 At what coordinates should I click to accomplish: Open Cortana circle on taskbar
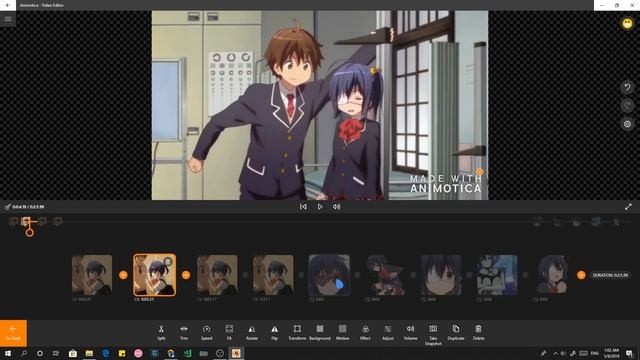(40, 353)
